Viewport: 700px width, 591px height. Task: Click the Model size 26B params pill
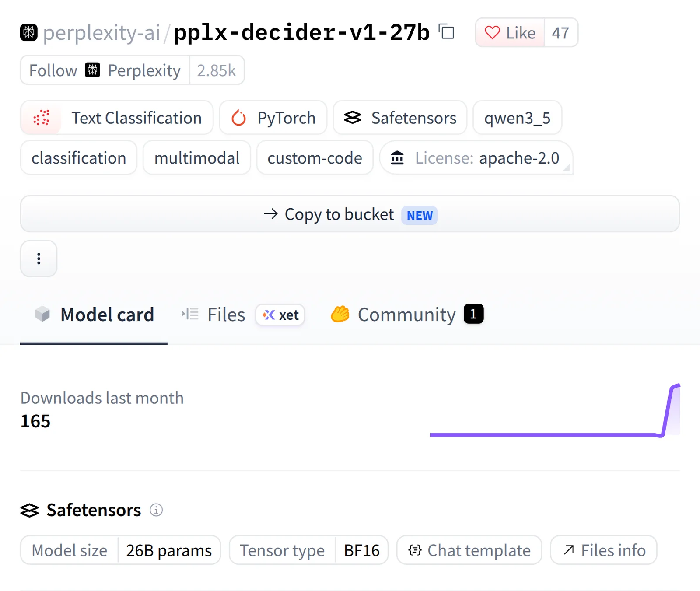pos(120,550)
